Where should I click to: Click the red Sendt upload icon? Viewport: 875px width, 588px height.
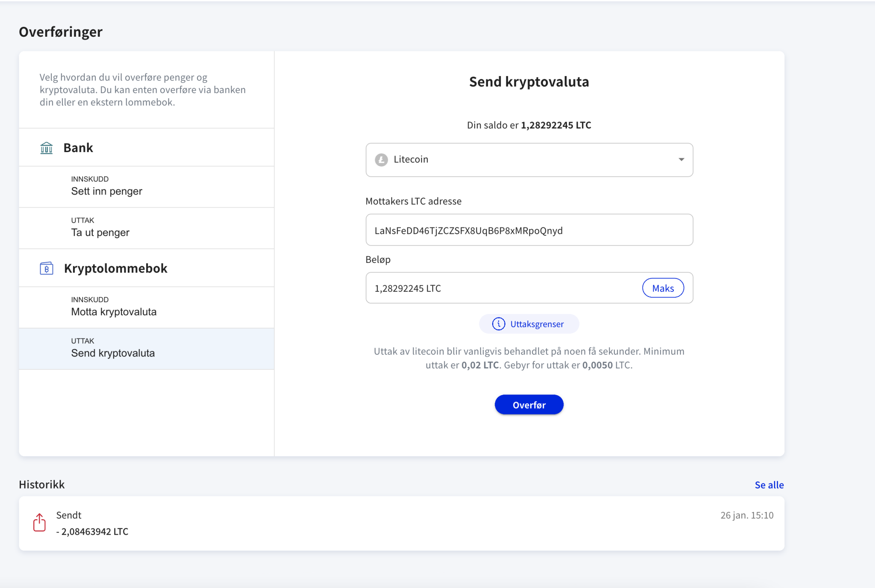tap(39, 523)
